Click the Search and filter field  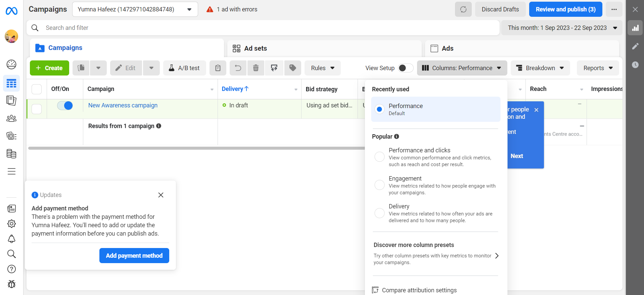pos(263,28)
